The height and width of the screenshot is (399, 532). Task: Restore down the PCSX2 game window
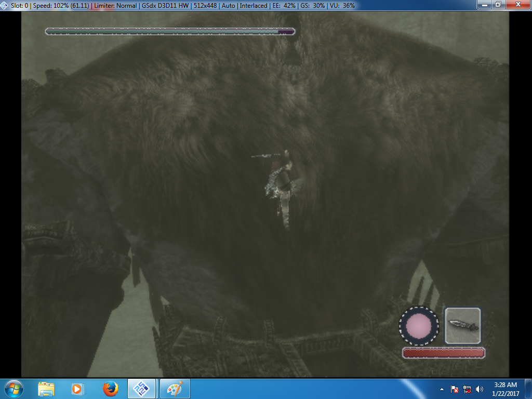498,4
